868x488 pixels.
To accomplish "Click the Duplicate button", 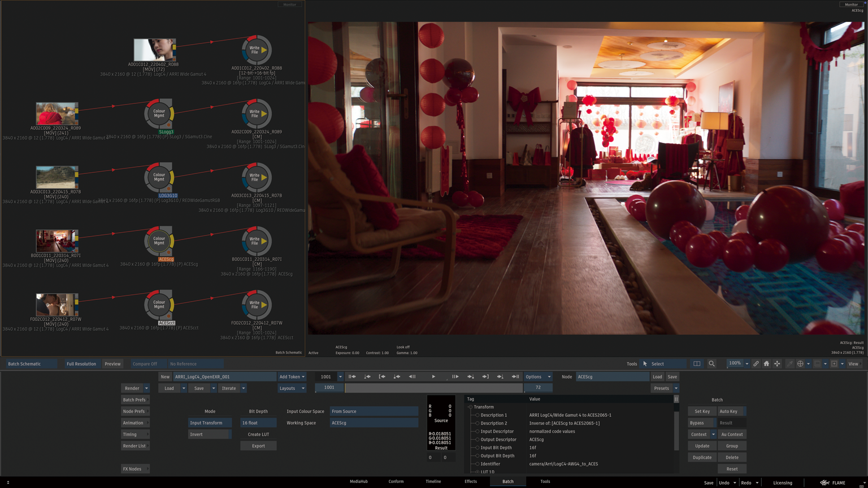I will [x=702, y=457].
